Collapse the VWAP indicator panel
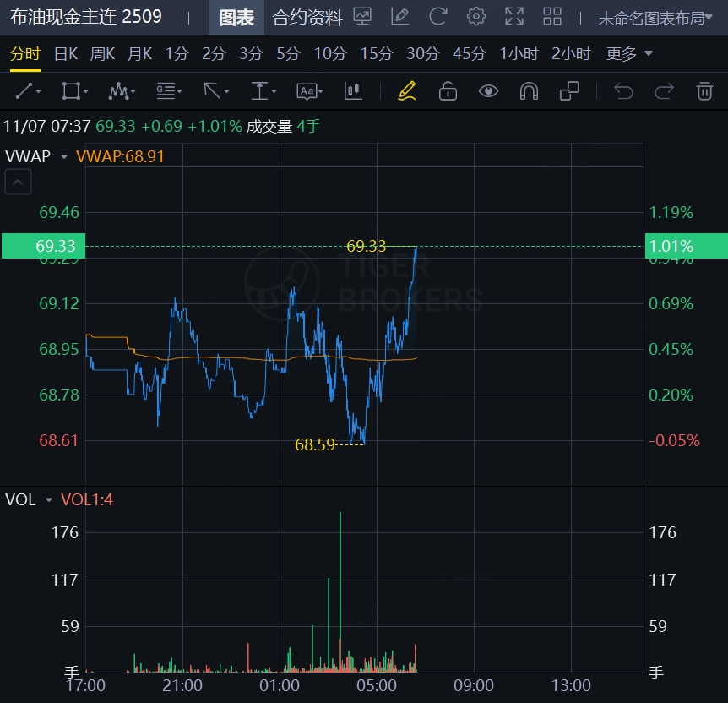728x703 pixels. pos(19,182)
